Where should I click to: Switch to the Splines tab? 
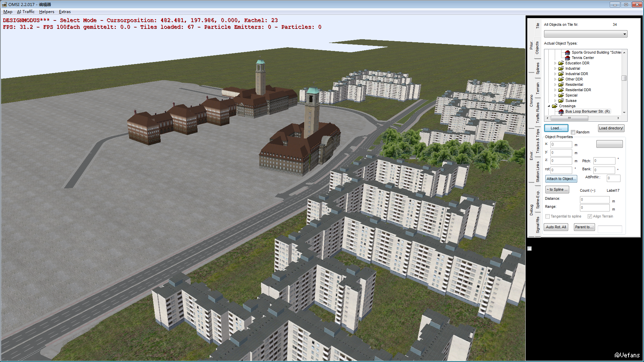coord(537,68)
